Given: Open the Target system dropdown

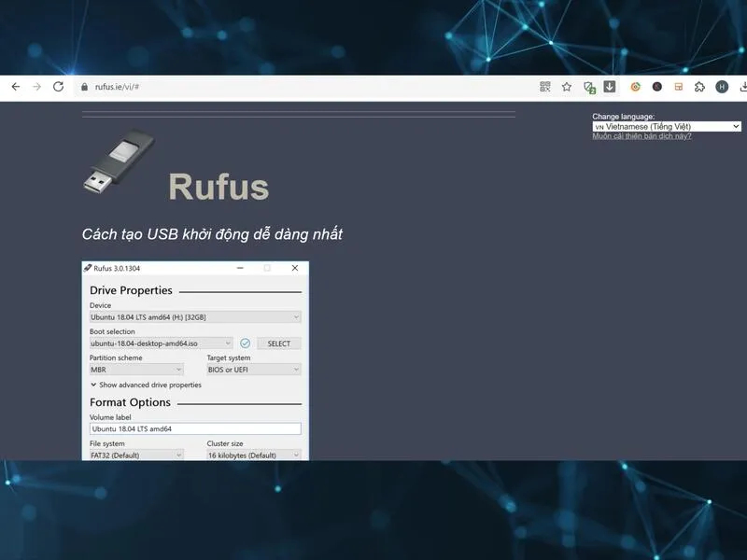Looking at the screenshot, I should pyautogui.click(x=253, y=370).
